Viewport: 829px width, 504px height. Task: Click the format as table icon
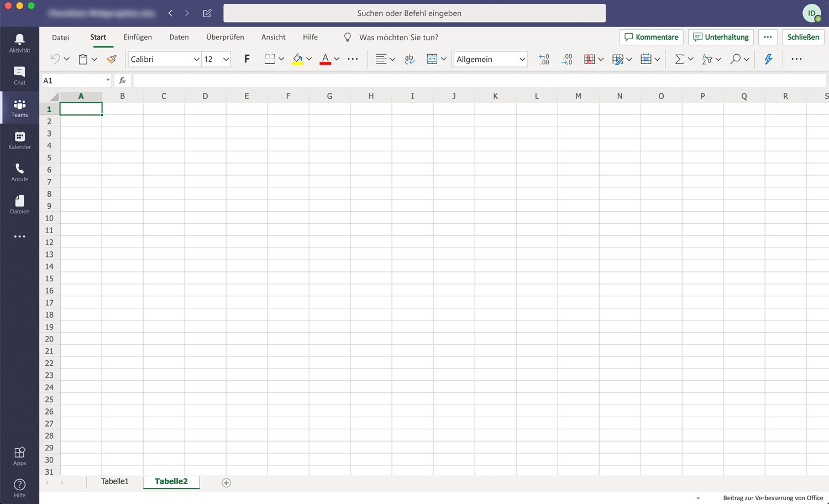pos(618,59)
